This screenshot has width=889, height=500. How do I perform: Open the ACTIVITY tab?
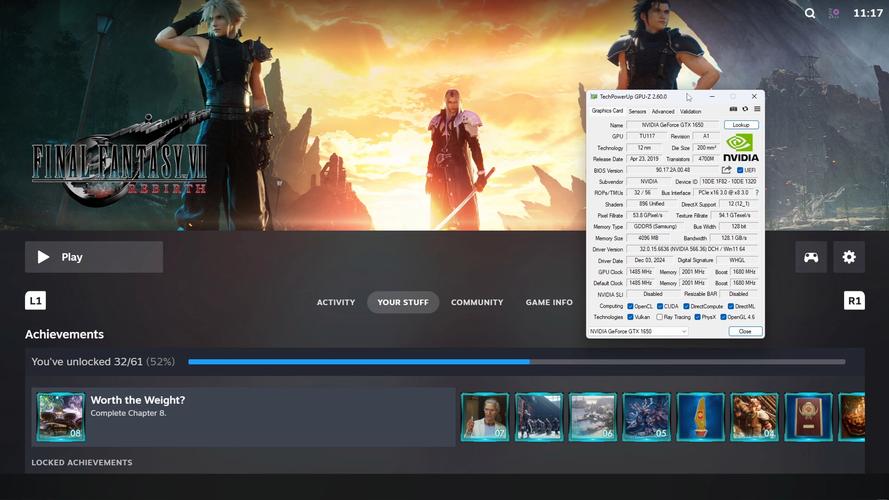tap(336, 302)
